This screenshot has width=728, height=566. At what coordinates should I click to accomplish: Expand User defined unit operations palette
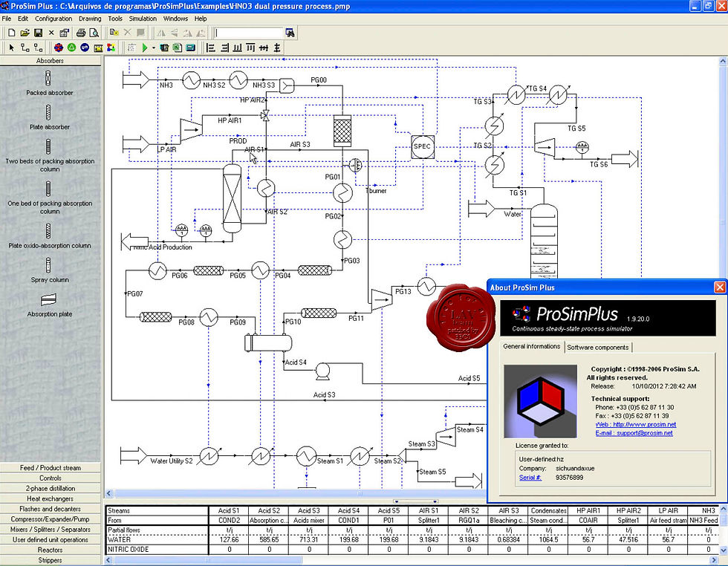51,539
